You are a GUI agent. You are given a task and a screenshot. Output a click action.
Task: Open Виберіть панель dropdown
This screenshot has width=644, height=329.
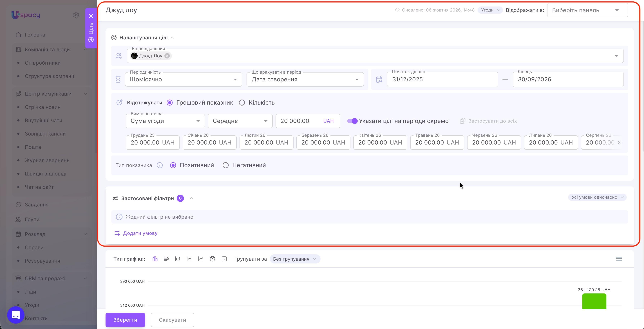tap(587, 10)
